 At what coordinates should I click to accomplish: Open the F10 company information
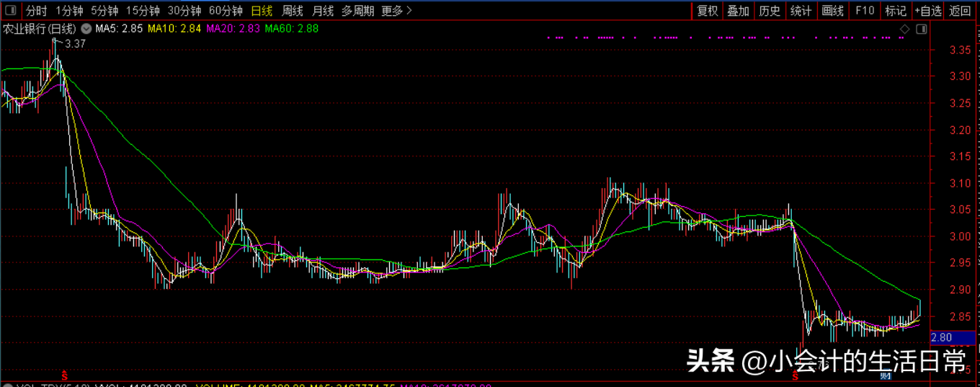pos(864,11)
